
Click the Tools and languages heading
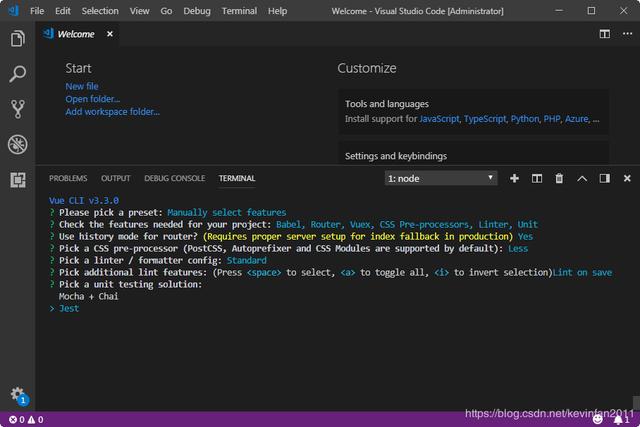[387, 104]
